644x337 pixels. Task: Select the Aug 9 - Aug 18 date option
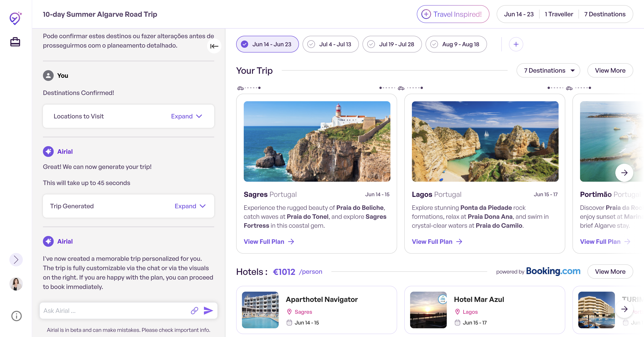[x=456, y=44]
